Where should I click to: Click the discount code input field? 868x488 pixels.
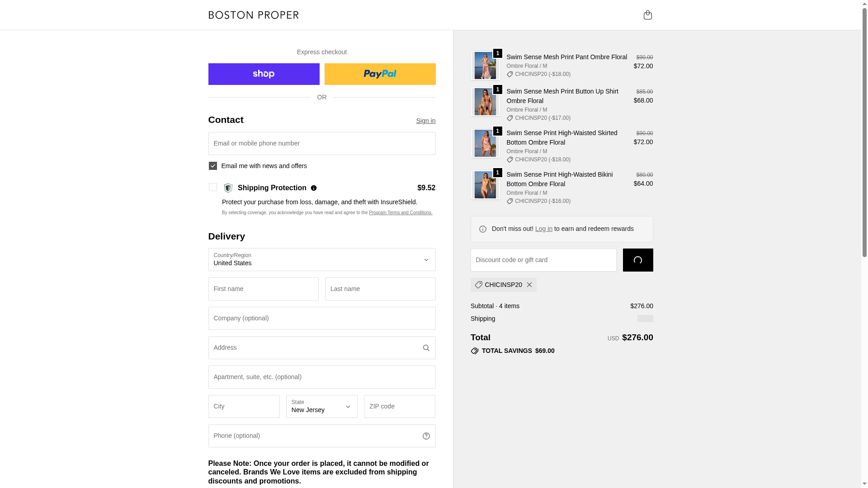(x=543, y=260)
